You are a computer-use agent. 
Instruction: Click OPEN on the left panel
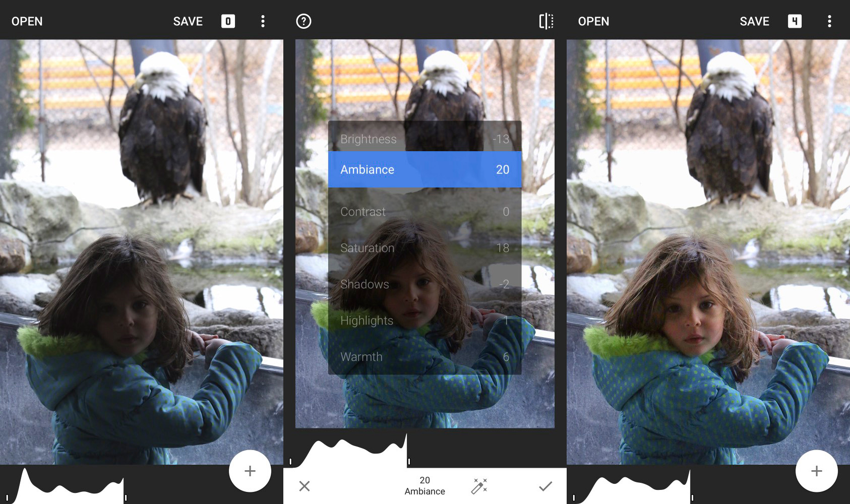[26, 21]
